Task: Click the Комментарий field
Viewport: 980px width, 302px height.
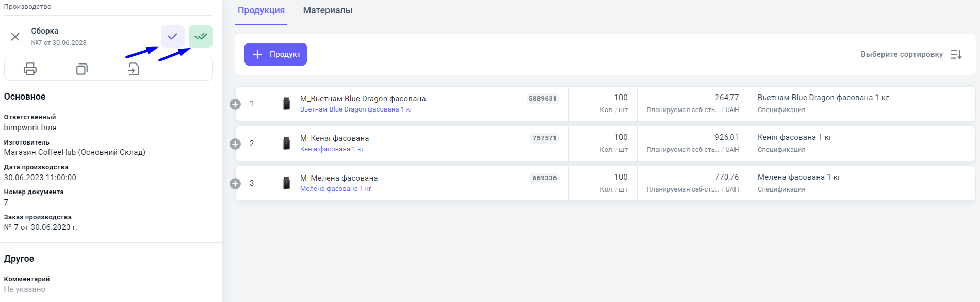Action: click(x=25, y=289)
